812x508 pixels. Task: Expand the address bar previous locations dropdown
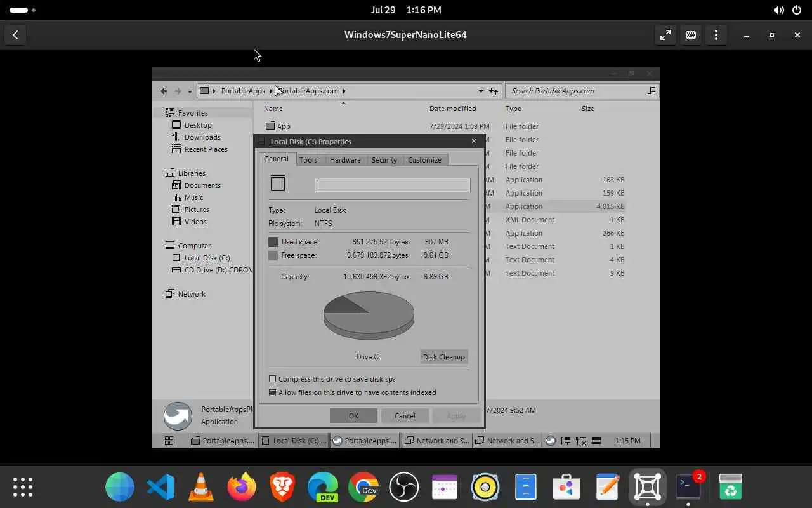(x=481, y=91)
